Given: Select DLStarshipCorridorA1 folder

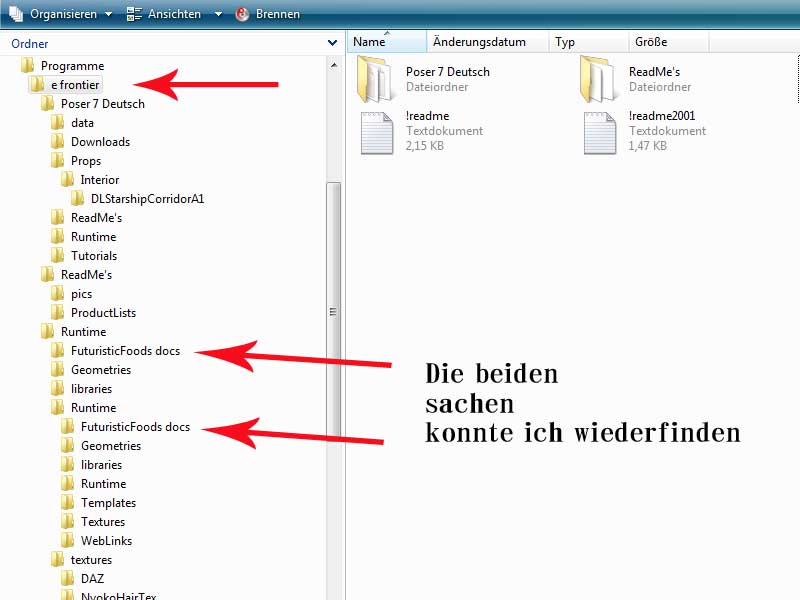Looking at the screenshot, I should coord(147,199).
